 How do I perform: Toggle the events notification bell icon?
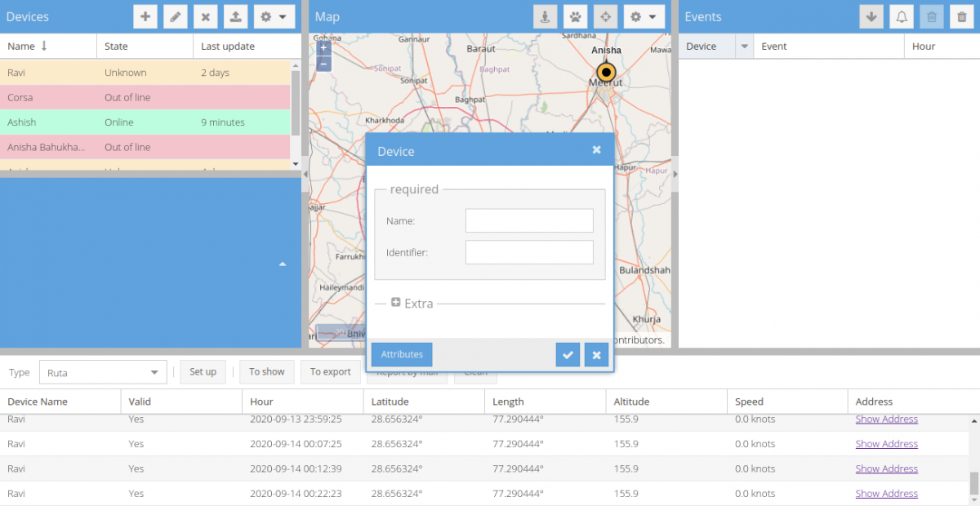(902, 16)
